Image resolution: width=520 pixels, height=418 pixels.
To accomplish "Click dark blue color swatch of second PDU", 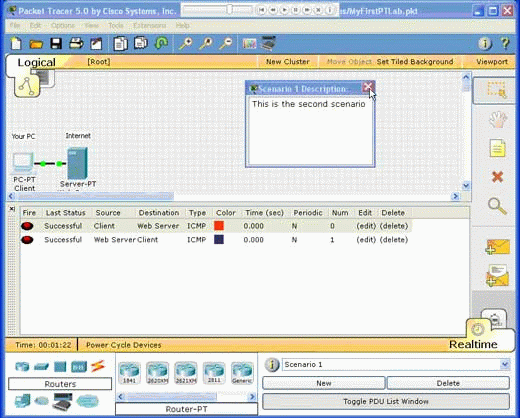I will point(219,239).
